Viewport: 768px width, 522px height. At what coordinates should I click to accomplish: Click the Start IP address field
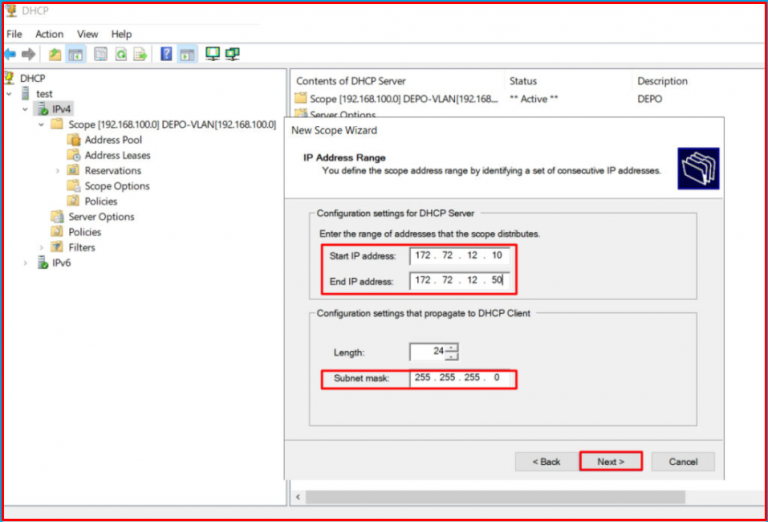pyautogui.click(x=459, y=256)
